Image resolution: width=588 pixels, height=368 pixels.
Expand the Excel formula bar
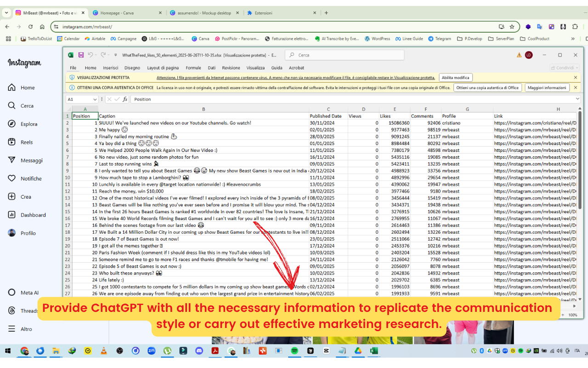click(577, 99)
